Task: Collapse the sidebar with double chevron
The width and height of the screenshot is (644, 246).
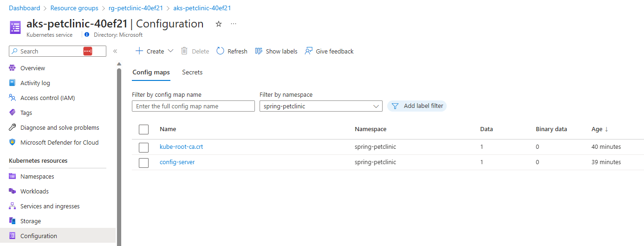Action: pos(115,51)
